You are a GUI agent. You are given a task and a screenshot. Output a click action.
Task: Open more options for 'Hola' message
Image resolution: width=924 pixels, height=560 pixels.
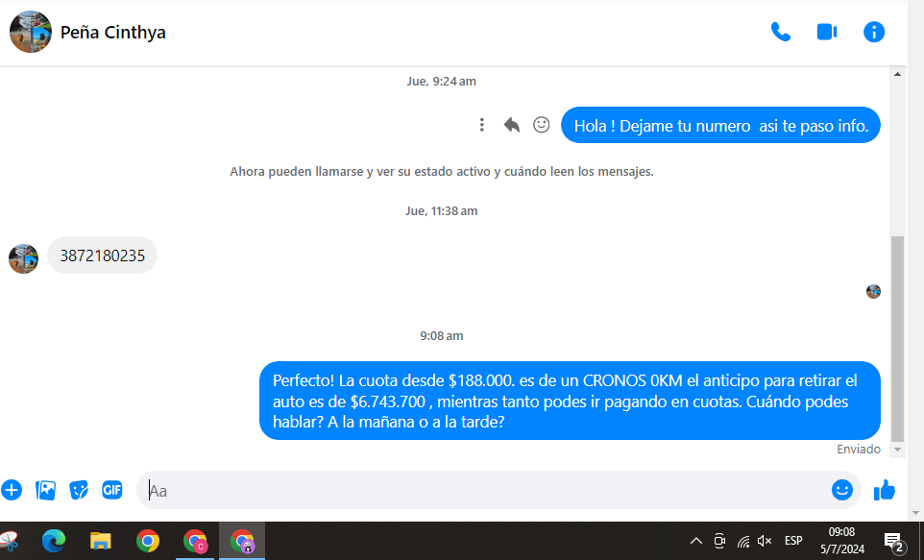[482, 125]
